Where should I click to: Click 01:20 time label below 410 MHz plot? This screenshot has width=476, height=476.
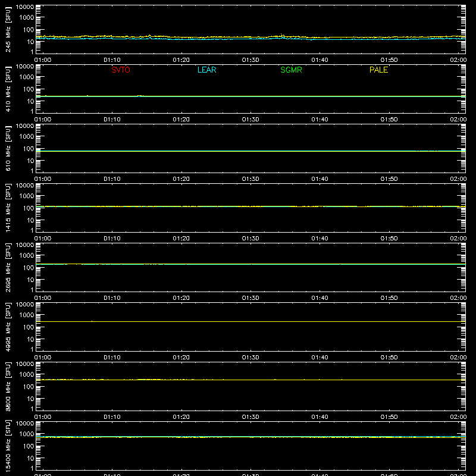pos(181,120)
